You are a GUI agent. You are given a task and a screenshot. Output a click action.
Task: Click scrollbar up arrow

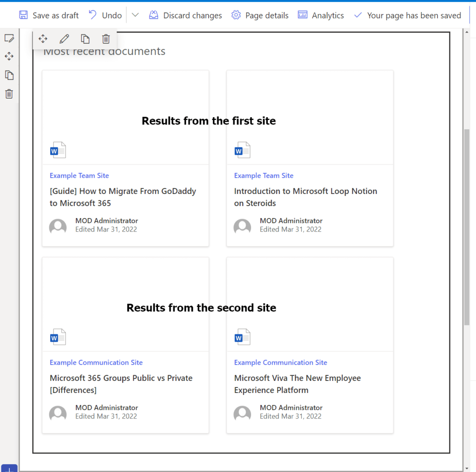pos(467,32)
